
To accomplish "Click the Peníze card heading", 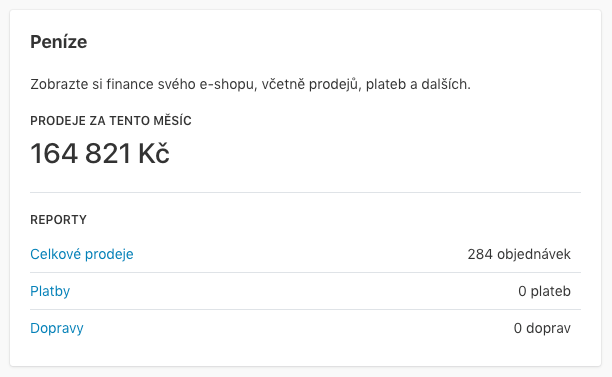I will point(59,42).
